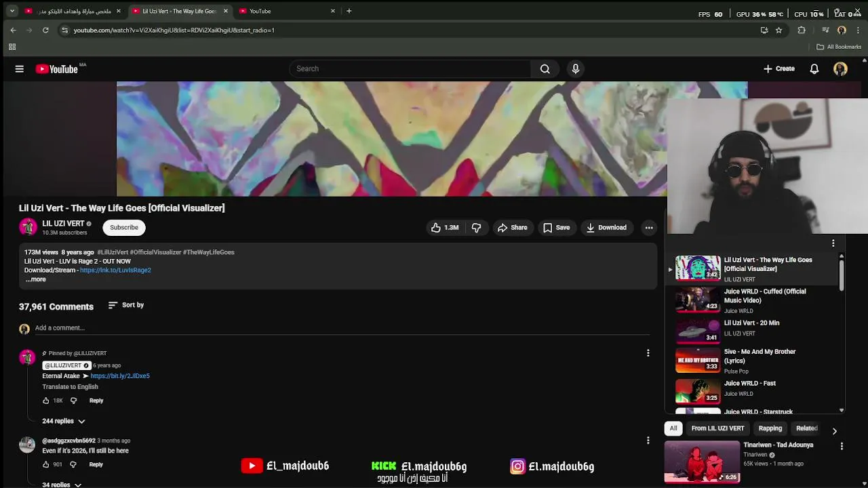Open more actions menu beside Download
The width and height of the screenshot is (868, 488).
[649, 228]
